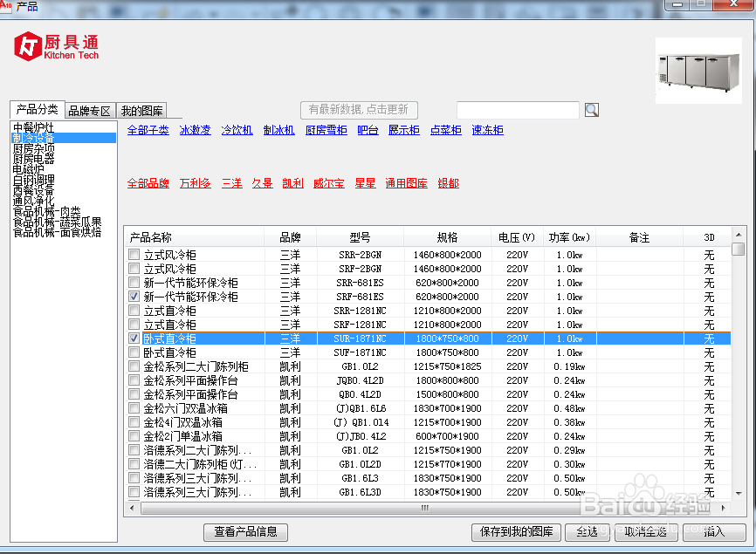Filter by the 威尔宝 brand

329,183
